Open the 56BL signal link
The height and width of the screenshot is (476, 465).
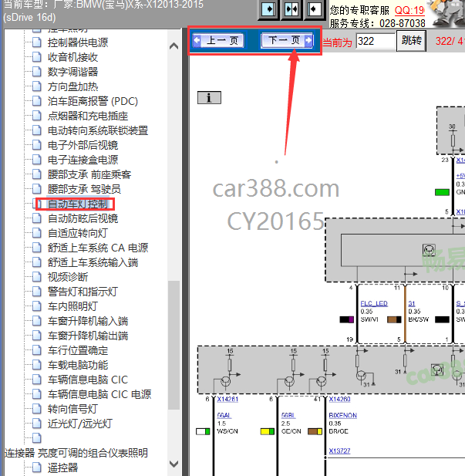(x=288, y=416)
